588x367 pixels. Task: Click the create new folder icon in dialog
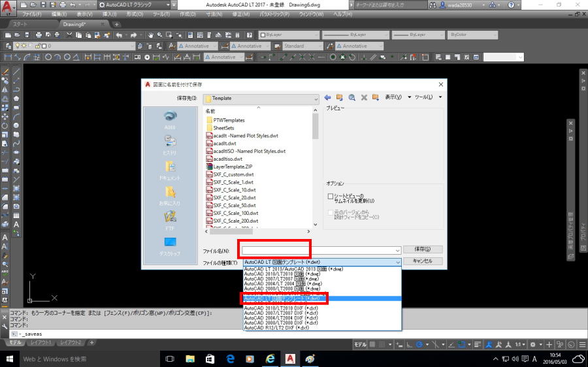[376, 97]
